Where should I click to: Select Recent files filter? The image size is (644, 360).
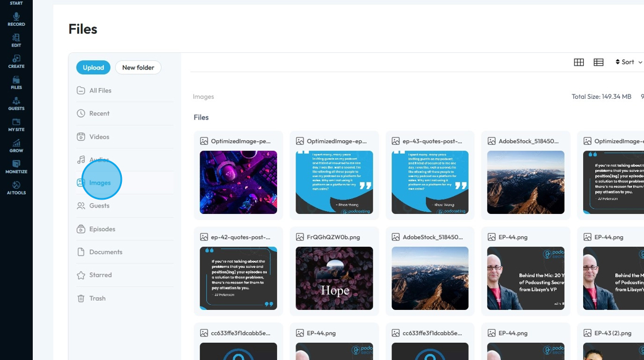[x=125, y=113]
